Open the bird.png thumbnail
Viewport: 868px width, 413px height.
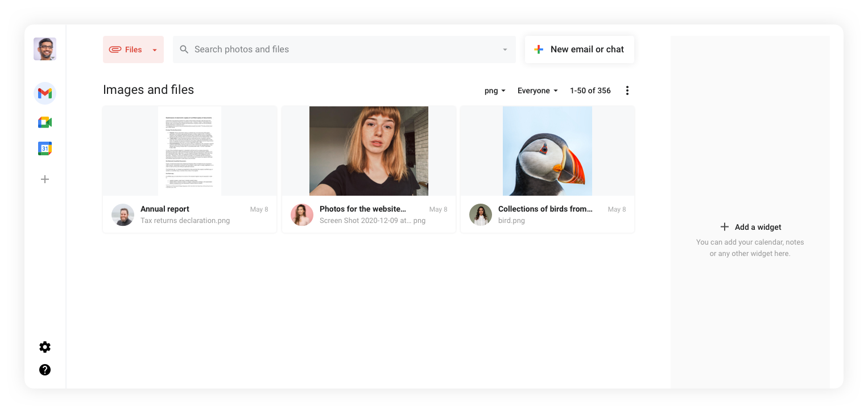tap(547, 151)
